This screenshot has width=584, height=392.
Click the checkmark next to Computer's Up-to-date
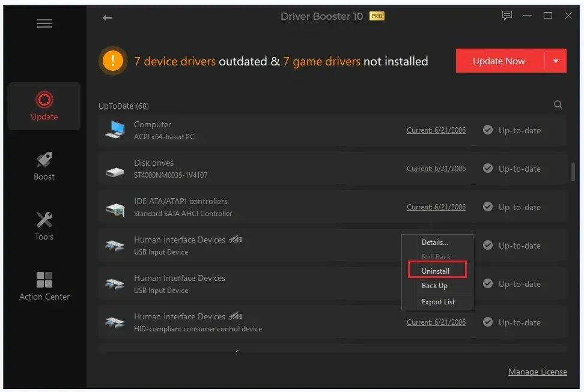click(x=487, y=130)
